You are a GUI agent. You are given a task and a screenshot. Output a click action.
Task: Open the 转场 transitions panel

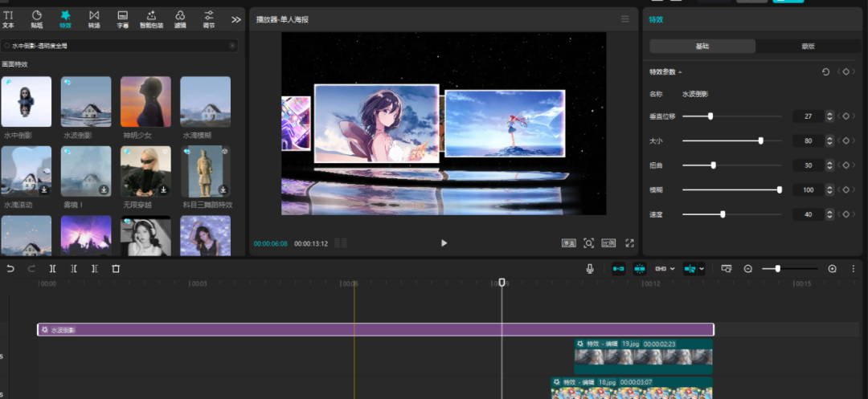click(94, 18)
